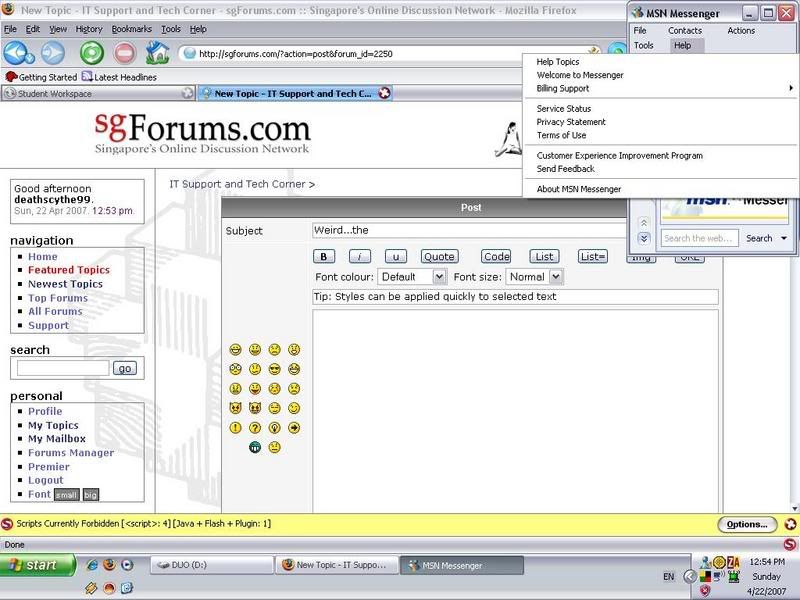Close the New Topic browser tab

pos(384,94)
